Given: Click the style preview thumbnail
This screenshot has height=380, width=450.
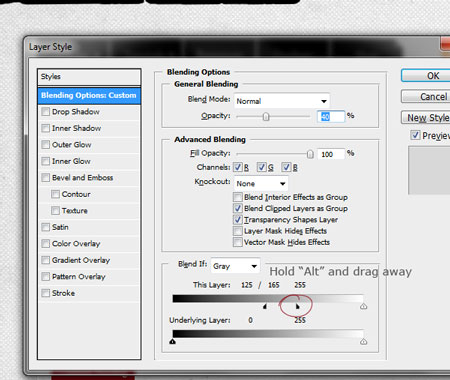Looking at the screenshot, I should pyautogui.click(x=429, y=170).
